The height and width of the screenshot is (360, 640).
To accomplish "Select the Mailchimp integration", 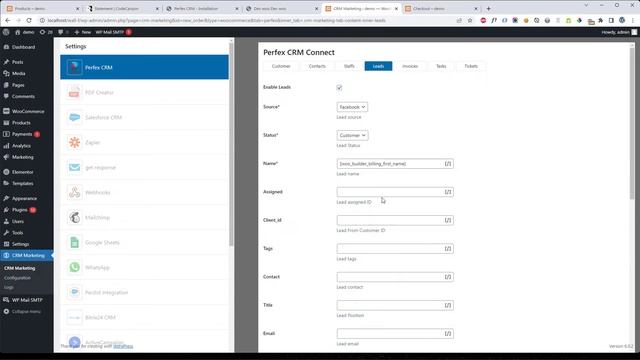I will pyautogui.click(x=144, y=218).
